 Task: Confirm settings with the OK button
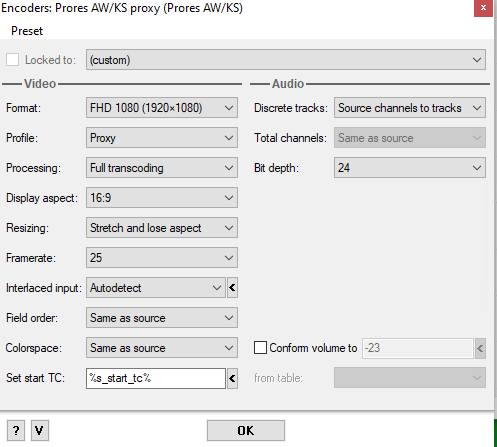pos(246,430)
